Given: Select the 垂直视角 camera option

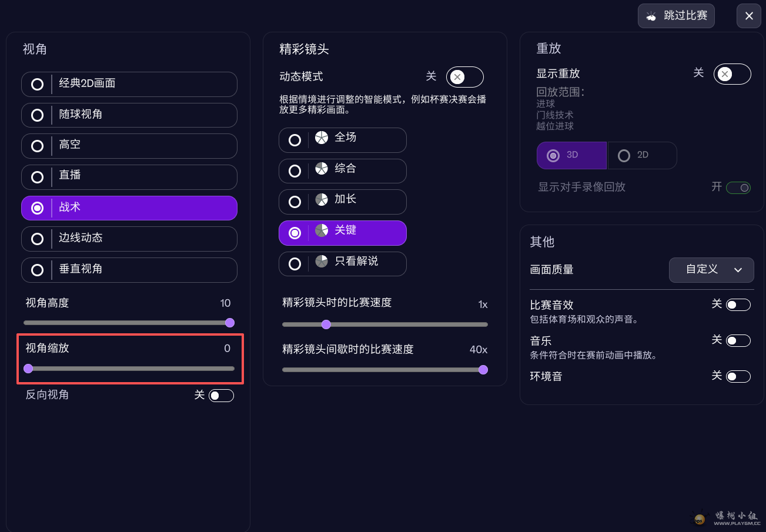Looking at the screenshot, I should (x=129, y=270).
